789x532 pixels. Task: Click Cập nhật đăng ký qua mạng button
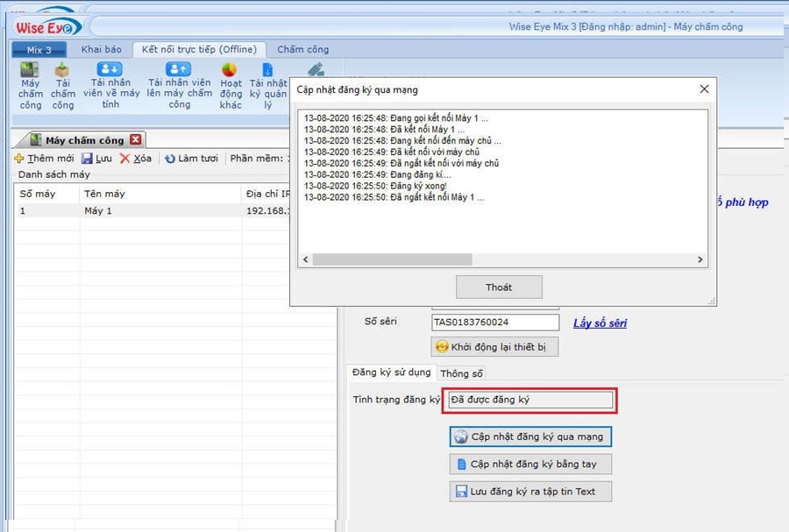[x=530, y=436]
